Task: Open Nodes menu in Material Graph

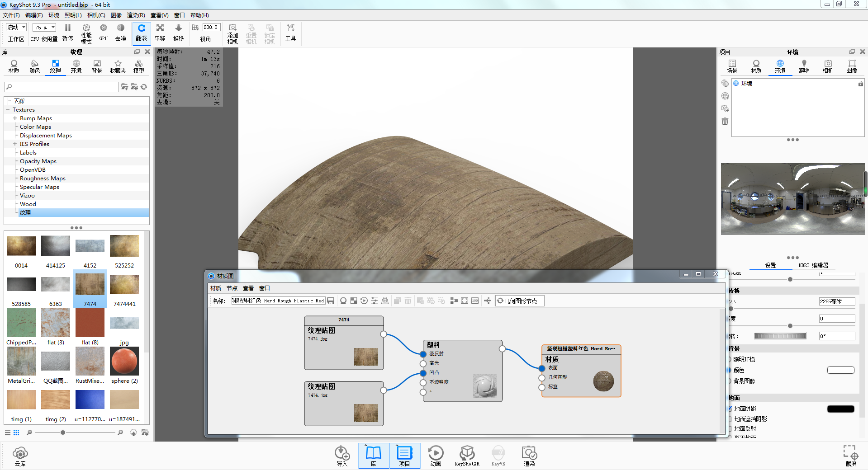Action: coord(232,288)
